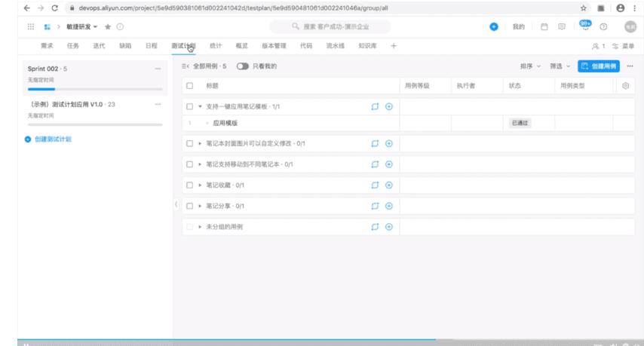The image size is (644, 346).
Task: Check the box for 笔记收藏
Action: (189, 185)
